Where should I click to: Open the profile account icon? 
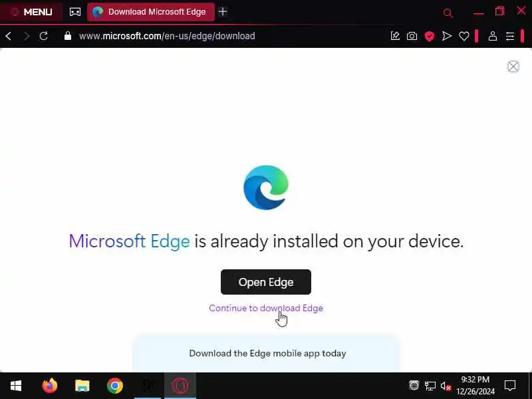[493, 36]
